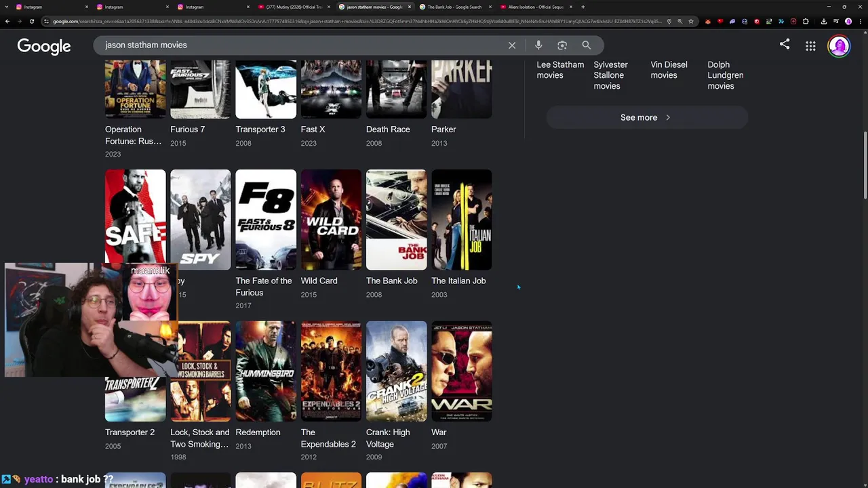Open Furious 7 title text

pos(187,129)
